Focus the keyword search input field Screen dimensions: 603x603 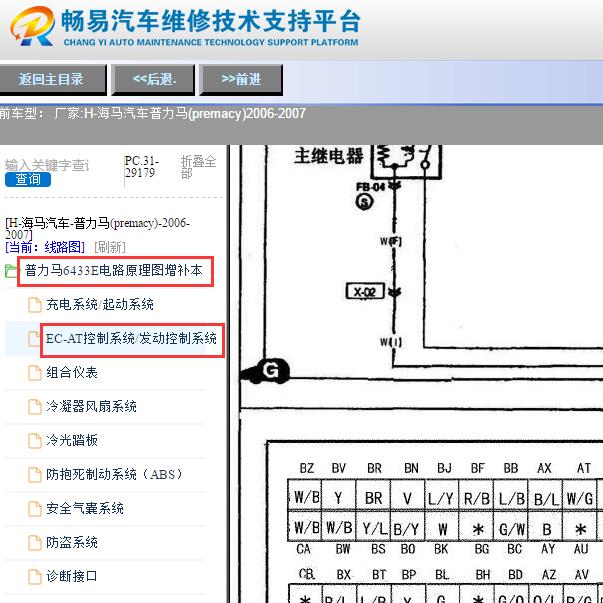coord(58,165)
